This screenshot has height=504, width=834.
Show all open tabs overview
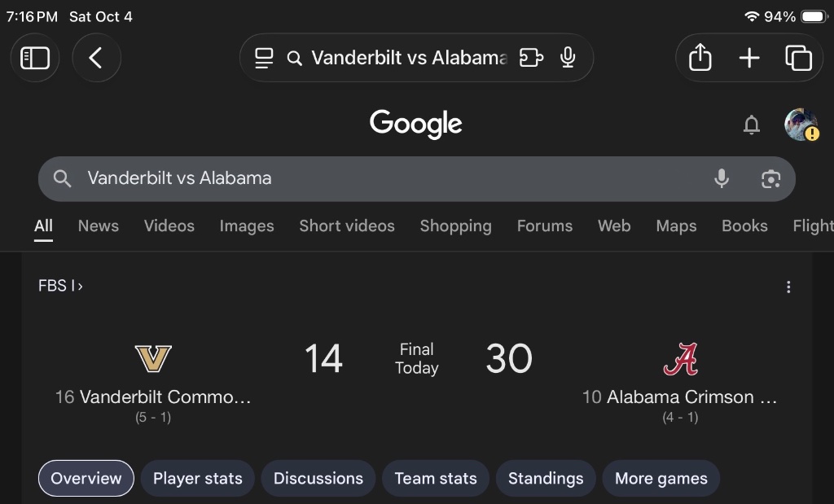coord(798,58)
